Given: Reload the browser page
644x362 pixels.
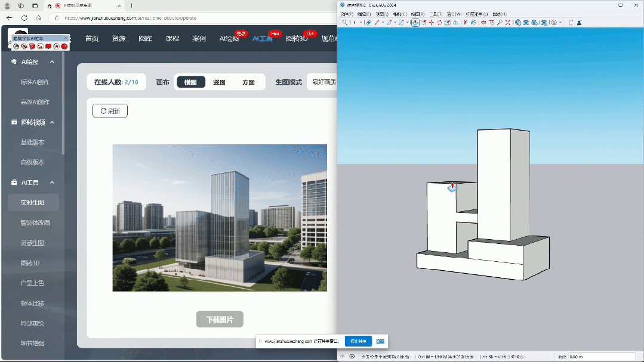Looking at the screenshot, I should (x=24, y=18).
